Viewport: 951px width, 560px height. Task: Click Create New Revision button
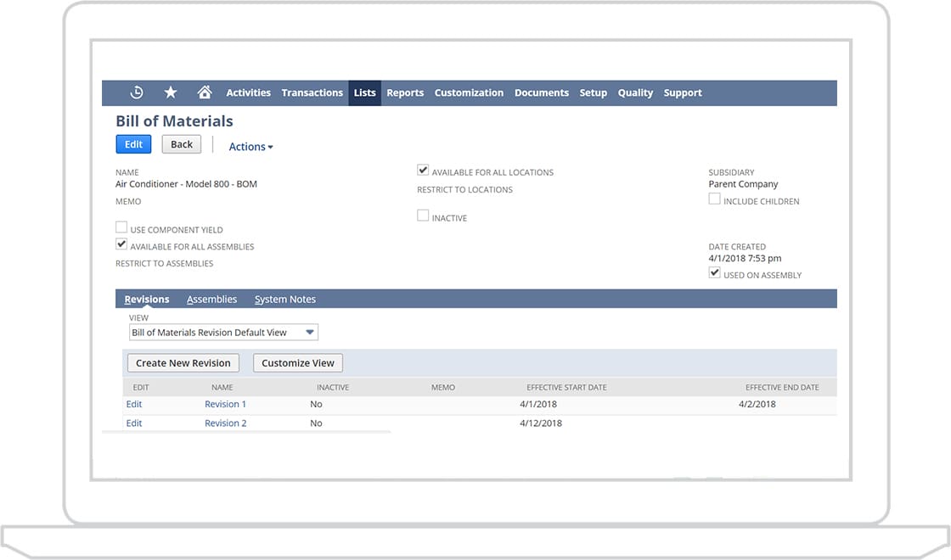coord(183,363)
